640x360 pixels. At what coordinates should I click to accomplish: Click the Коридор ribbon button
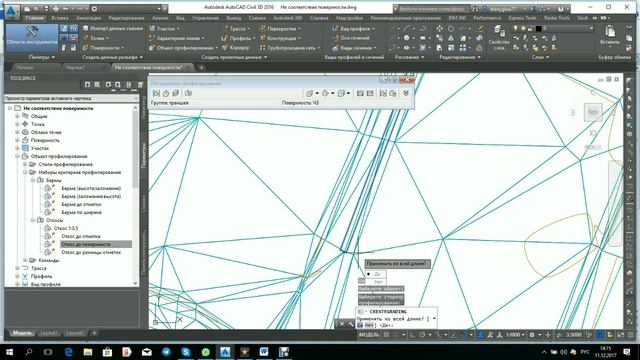236,48
